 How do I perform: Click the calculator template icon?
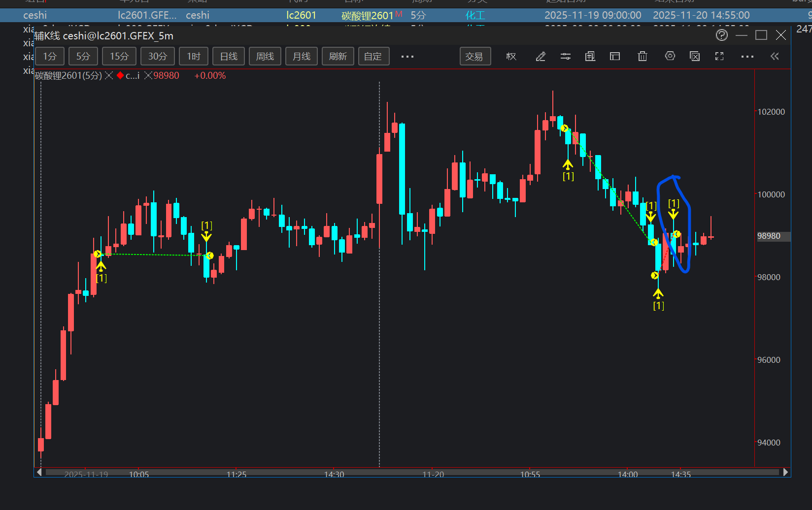590,57
